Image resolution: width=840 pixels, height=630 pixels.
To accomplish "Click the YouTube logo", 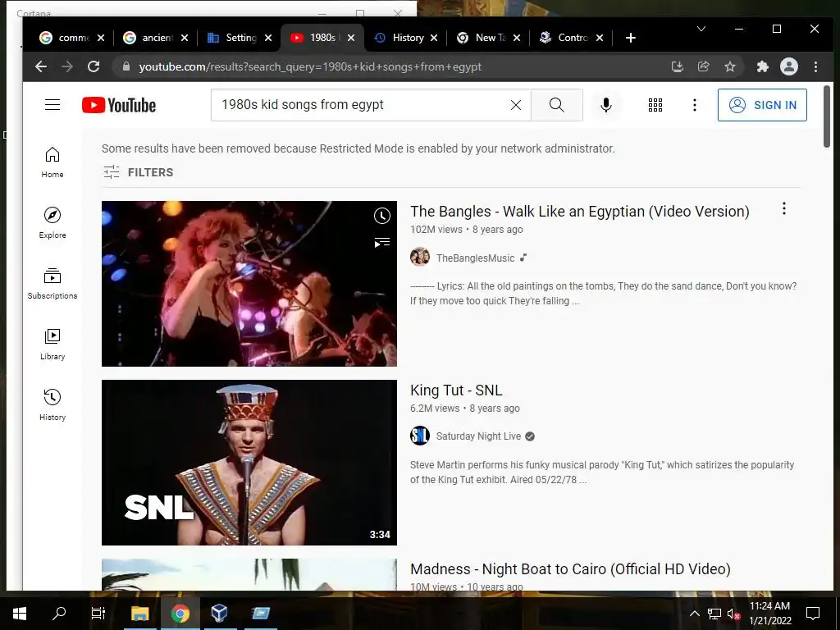I will (119, 105).
